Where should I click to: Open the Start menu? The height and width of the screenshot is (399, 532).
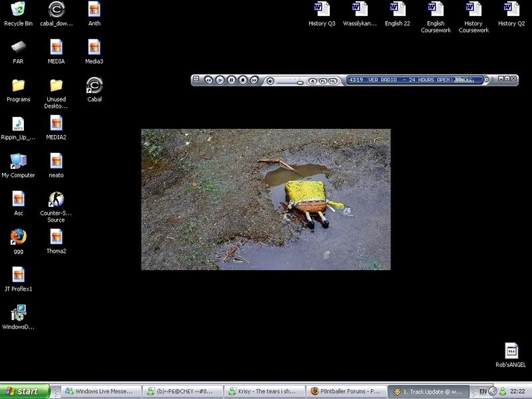click(25, 391)
